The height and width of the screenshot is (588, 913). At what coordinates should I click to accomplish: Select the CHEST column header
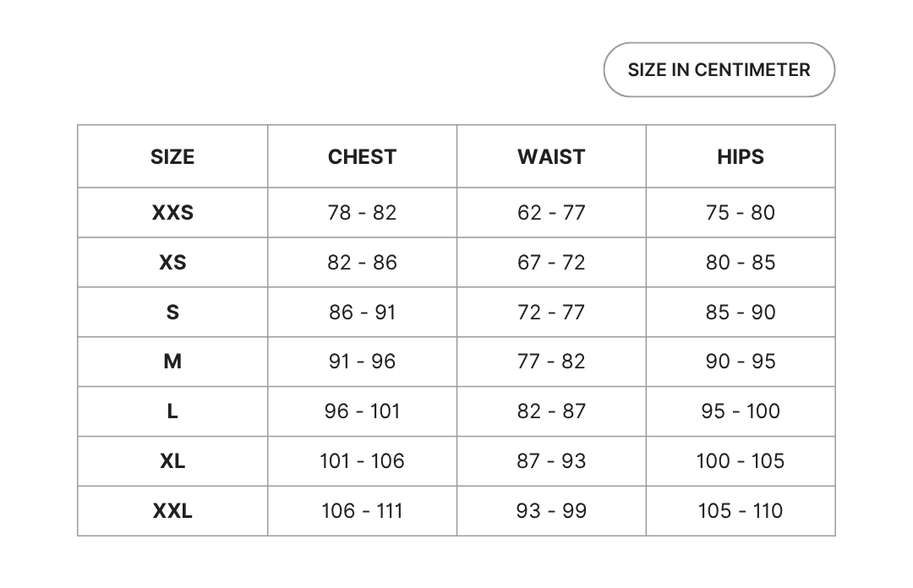click(362, 157)
